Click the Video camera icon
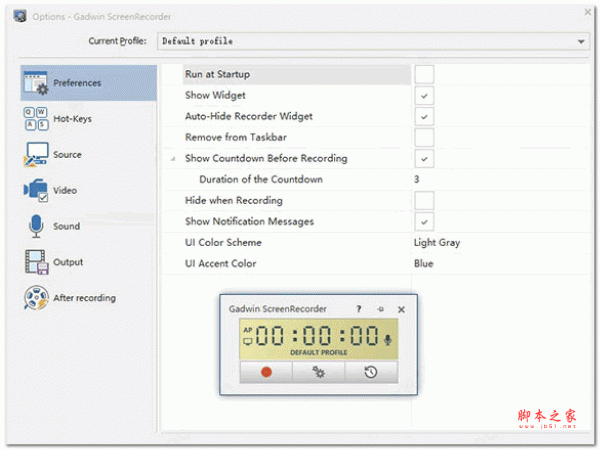The width and height of the screenshot is (600, 450). pos(36,190)
